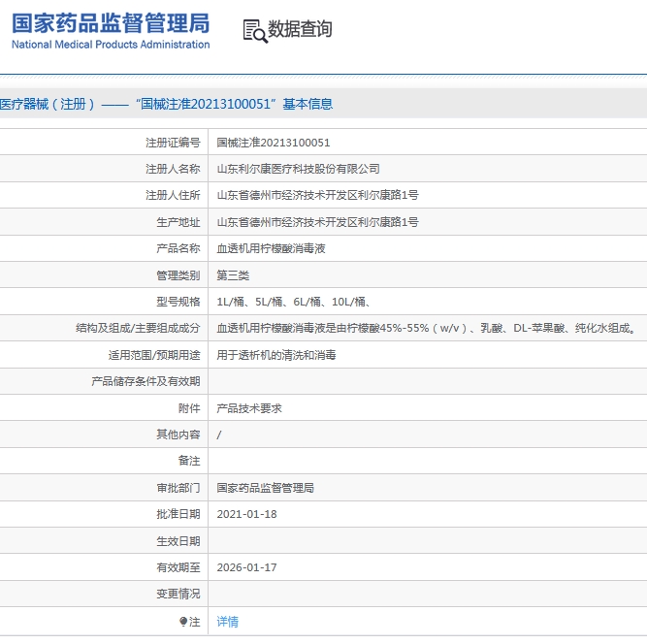
Task: Select 国家药品监督管理局 in 审批部门 row
Action: pos(266,488)
